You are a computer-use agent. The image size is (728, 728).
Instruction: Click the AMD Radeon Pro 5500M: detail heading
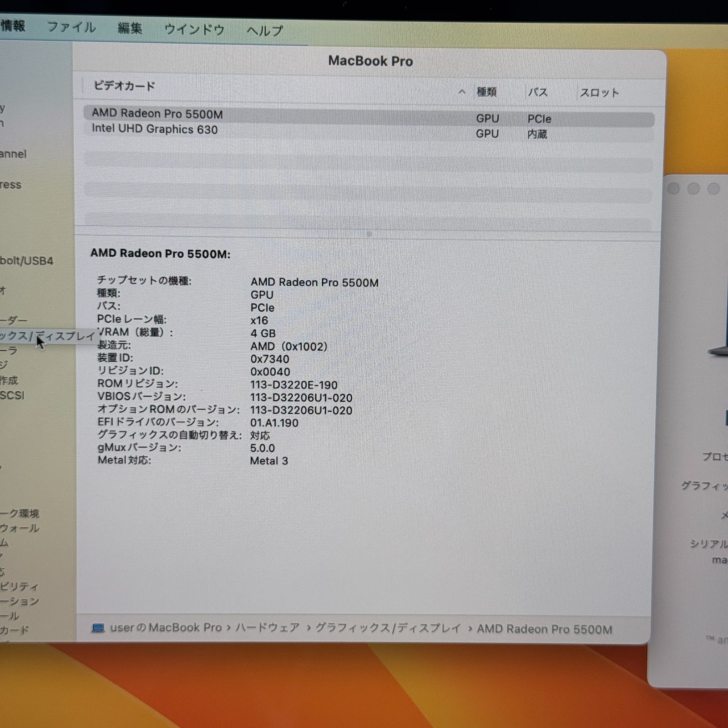[x=161, y=253]
